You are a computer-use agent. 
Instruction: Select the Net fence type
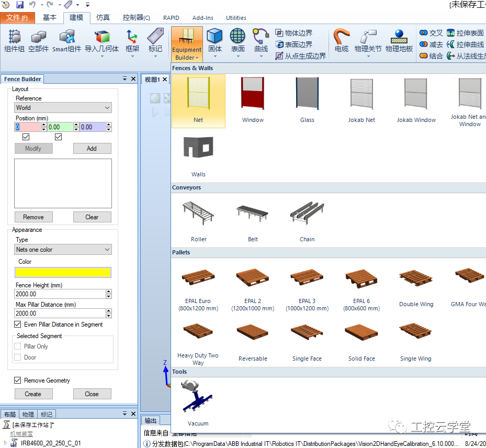[x=198, y=101]
